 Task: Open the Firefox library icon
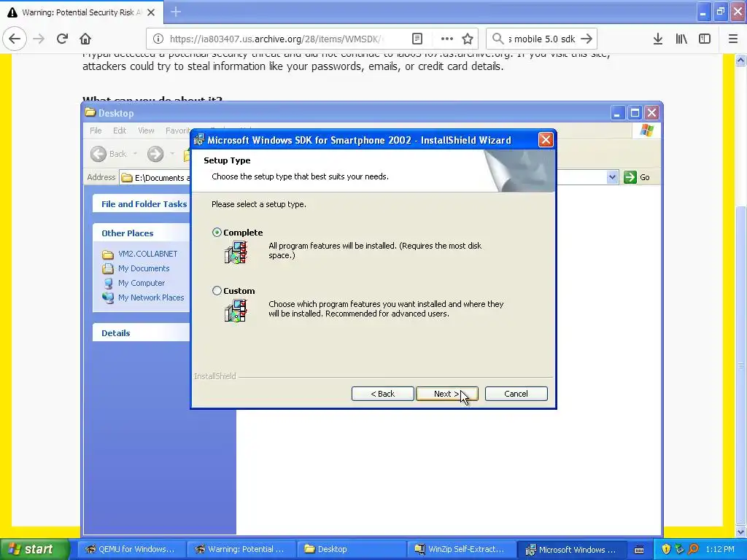point(681,39)
